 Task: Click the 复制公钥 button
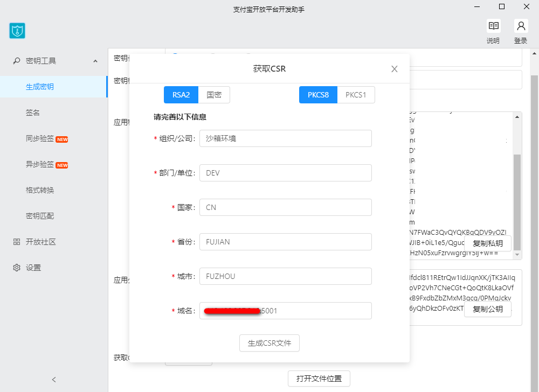pos(487,309)
